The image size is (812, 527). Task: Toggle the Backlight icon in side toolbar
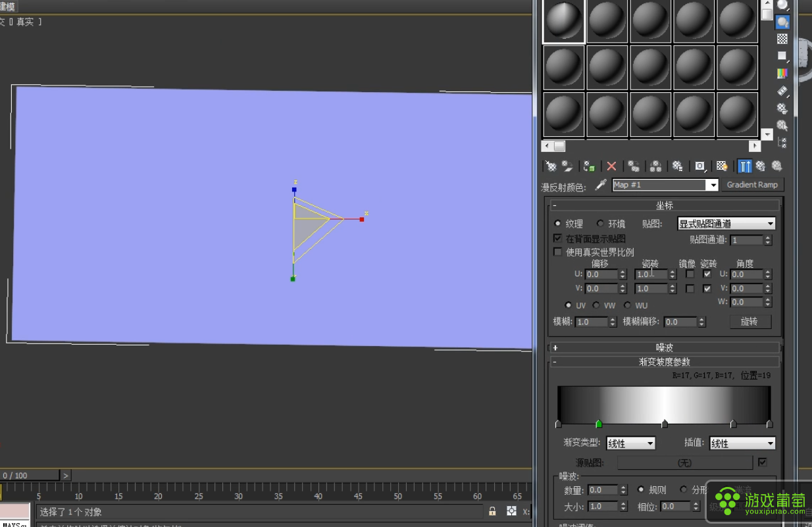point(782,22)
